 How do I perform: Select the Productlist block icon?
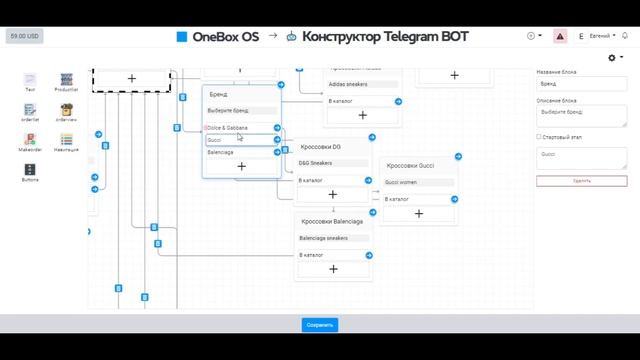point(66,80)
